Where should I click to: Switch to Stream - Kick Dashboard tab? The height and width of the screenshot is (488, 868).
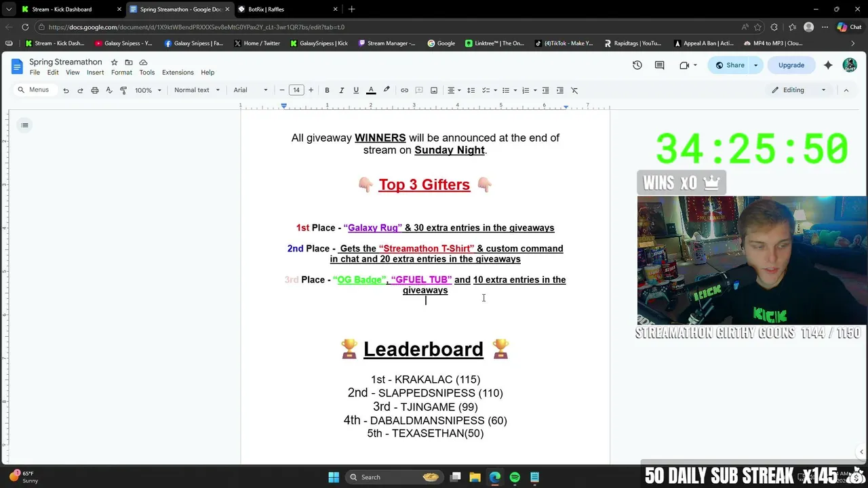click(x=71, y=9)
